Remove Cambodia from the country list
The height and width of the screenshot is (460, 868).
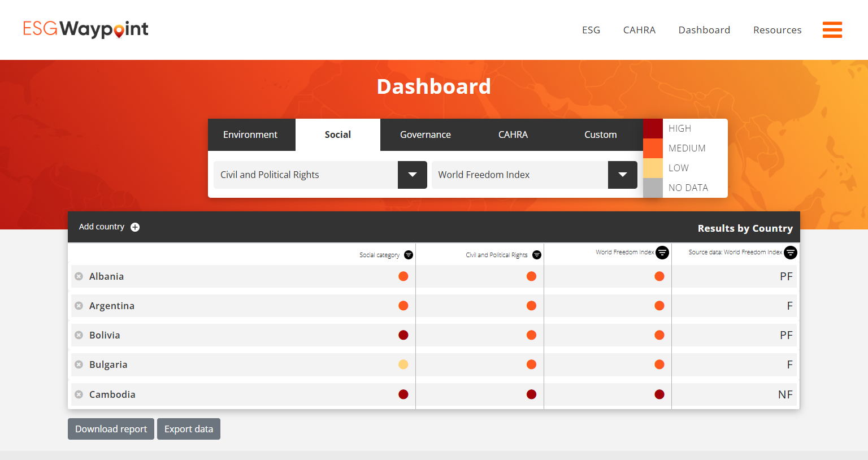[79, 394]
